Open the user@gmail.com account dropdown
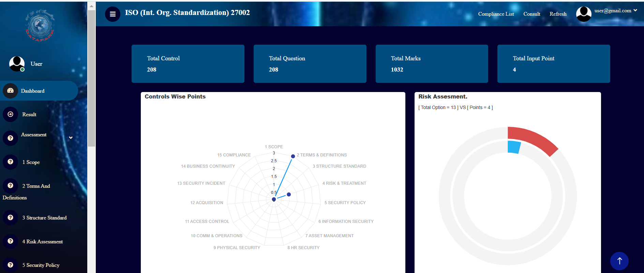Screen dimensions: 644x273 click(x=616, y=11)
